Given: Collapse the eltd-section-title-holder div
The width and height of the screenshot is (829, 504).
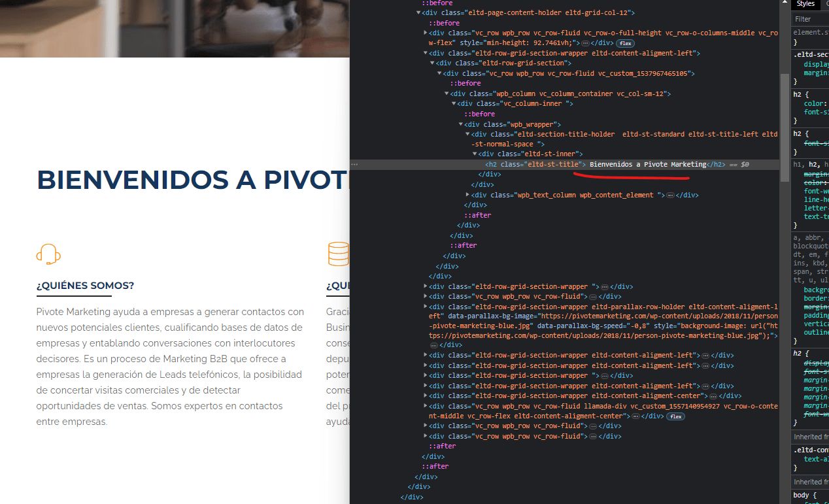Looking at the screenshot, I should pos(468,135).
